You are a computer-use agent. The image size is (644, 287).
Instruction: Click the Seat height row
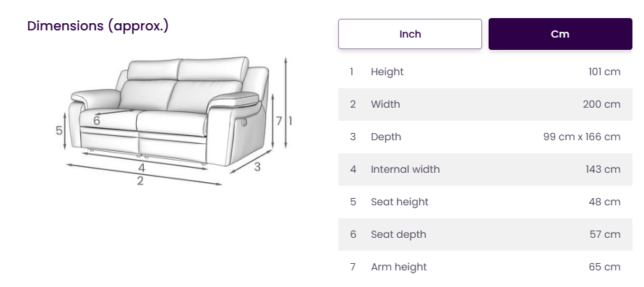click(x=485, y=202)
